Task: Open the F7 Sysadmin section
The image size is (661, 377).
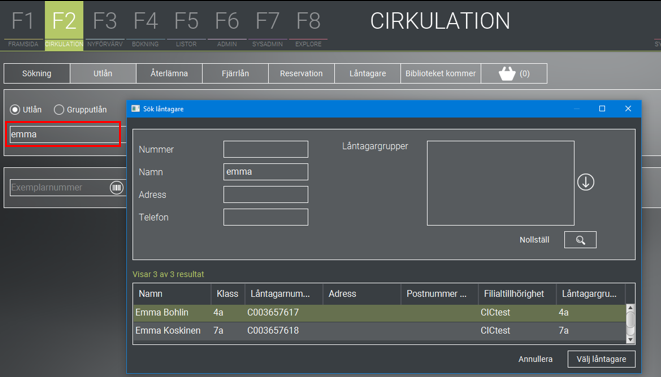Action: click(x=267, y=26)
